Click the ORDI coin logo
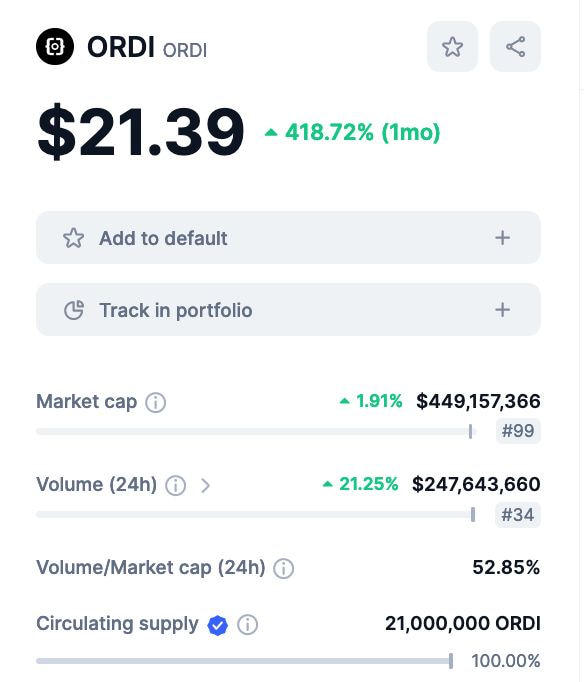Image resolution: width=584 pixels, height=682 pixels. click(55, 47)
